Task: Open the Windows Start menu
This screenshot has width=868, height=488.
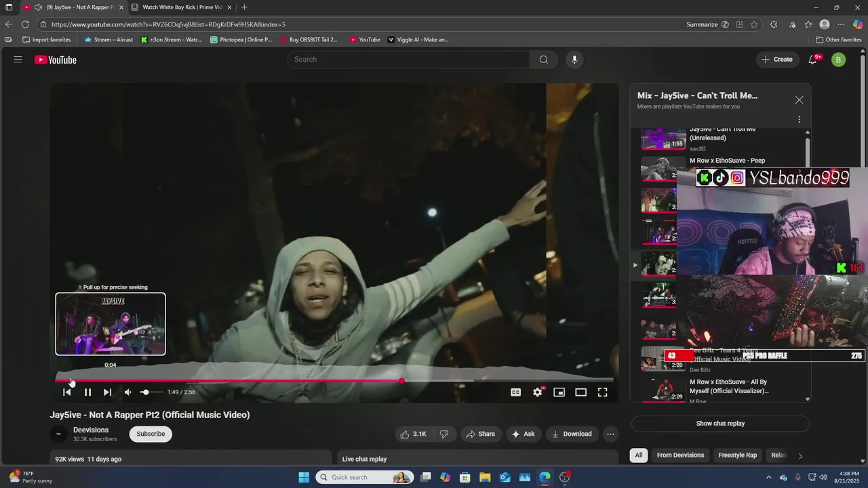Action: (303, 477)
